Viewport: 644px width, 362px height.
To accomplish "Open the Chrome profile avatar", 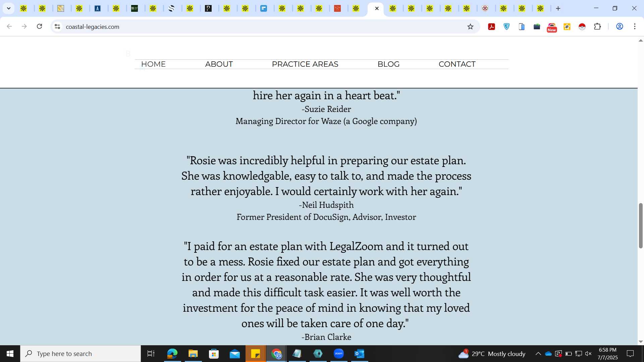I will 620,26.
